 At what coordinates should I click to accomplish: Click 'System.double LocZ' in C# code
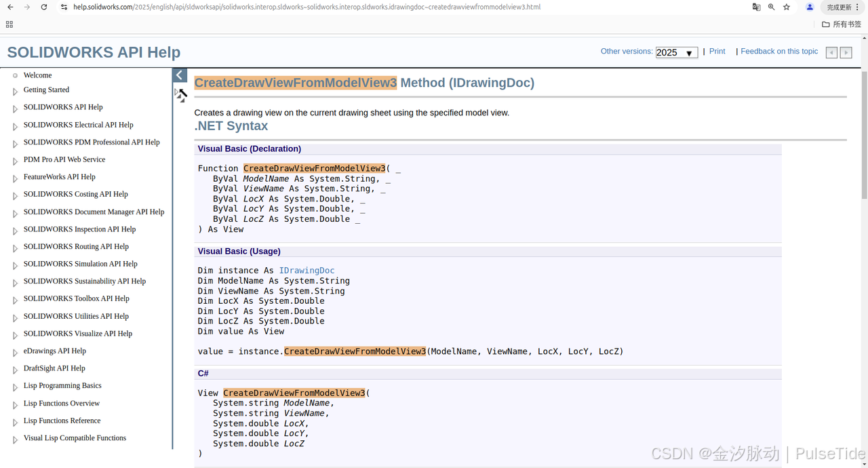coord(258,444)
